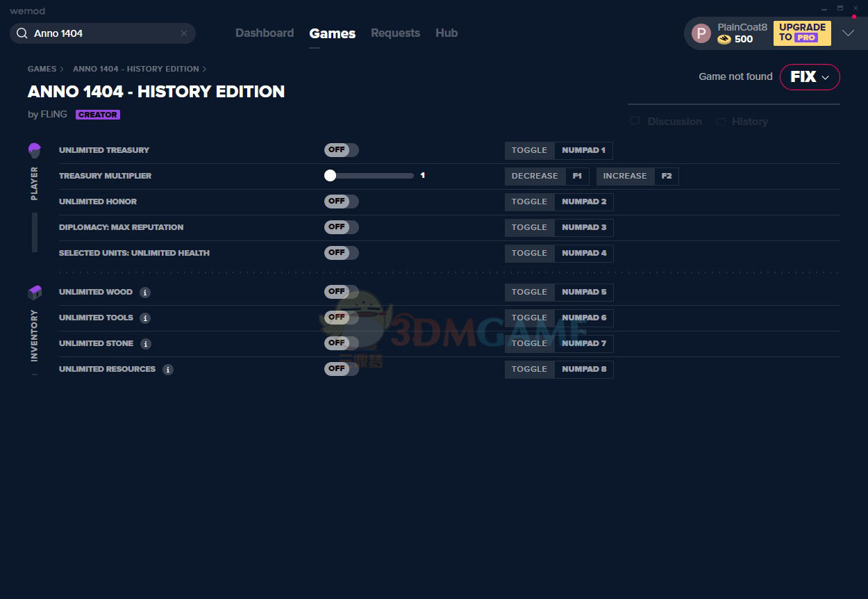
Task: Click the PlainCoat8 profile avatar
Action: 701,33
